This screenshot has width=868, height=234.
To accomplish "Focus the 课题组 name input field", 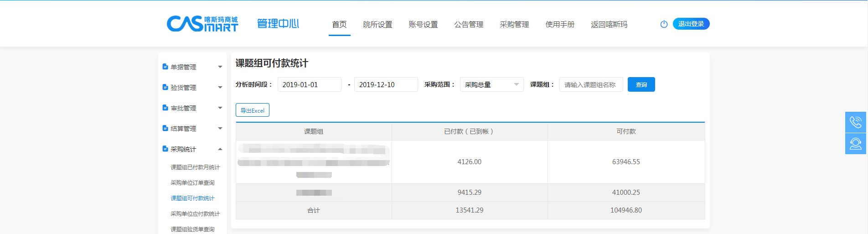I will tap(591, 85).
